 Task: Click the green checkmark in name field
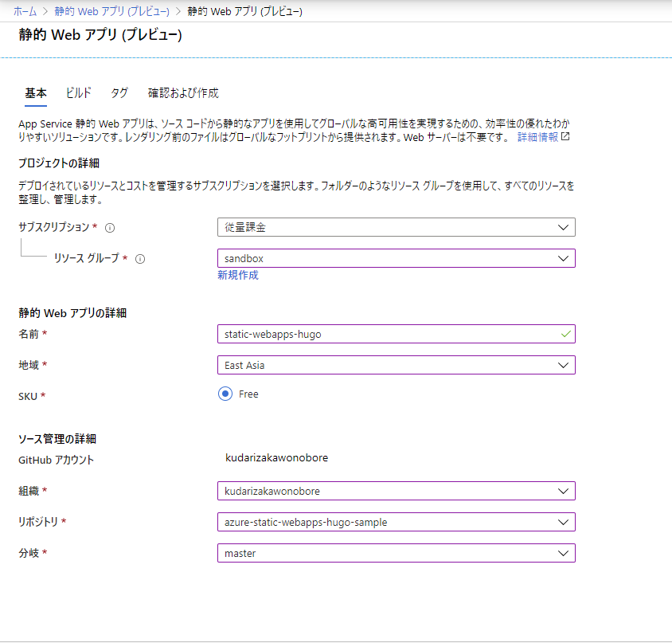tap(566, 334)
